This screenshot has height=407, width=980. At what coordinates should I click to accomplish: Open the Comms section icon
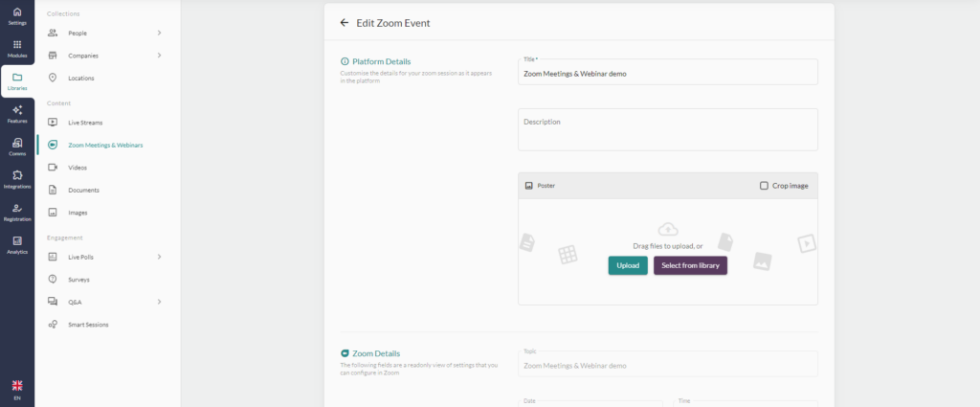point(17,147)
